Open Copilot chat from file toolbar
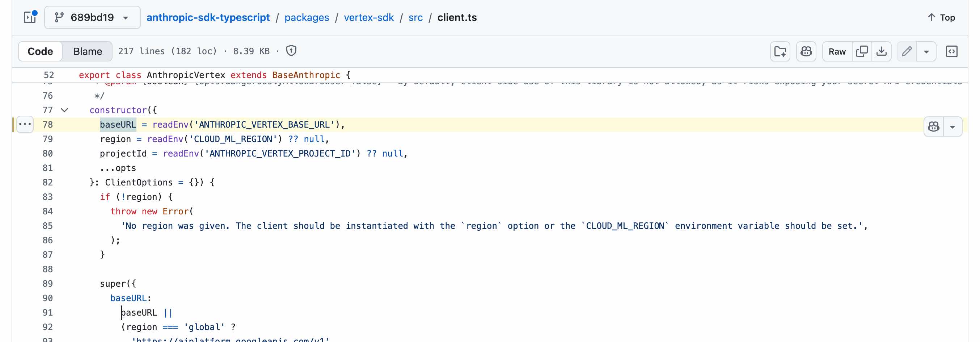This screenshot has width=980, height=342. click(806, 51)
